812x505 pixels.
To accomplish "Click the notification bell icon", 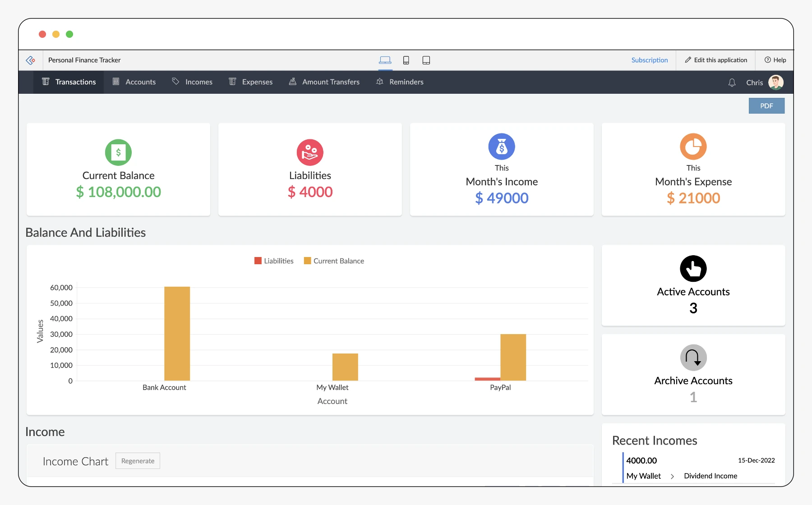I will (x=732, y=83).
